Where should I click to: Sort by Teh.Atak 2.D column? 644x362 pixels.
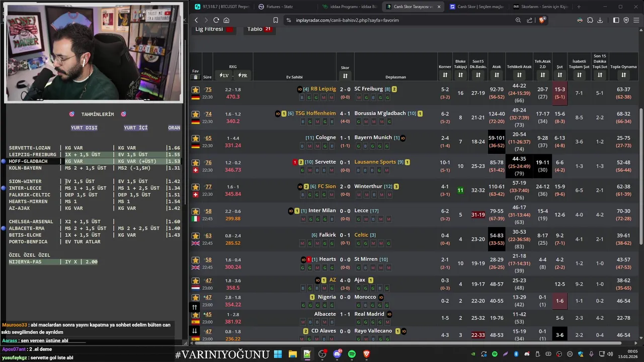pyautogui.click(x=542, y=75)
